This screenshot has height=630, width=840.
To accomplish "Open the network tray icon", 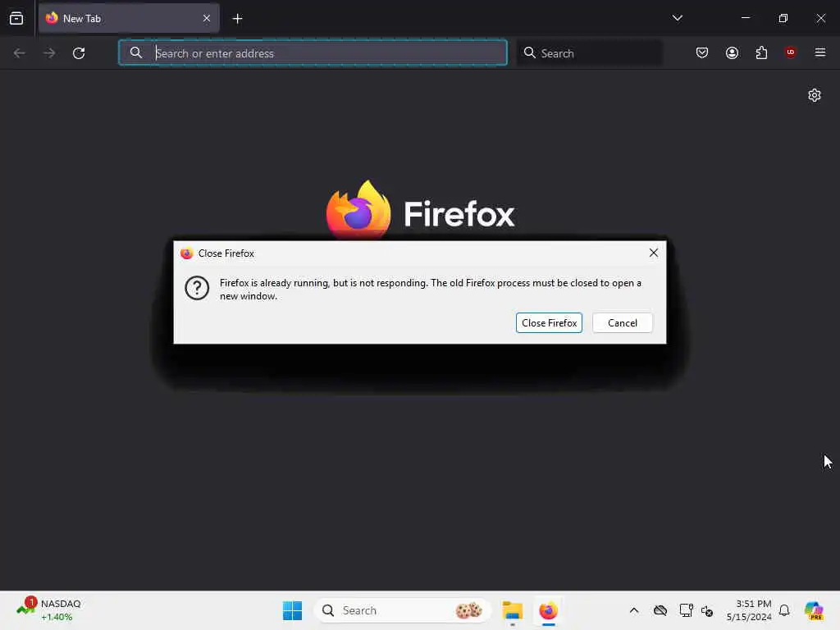I will click(686, 610).
